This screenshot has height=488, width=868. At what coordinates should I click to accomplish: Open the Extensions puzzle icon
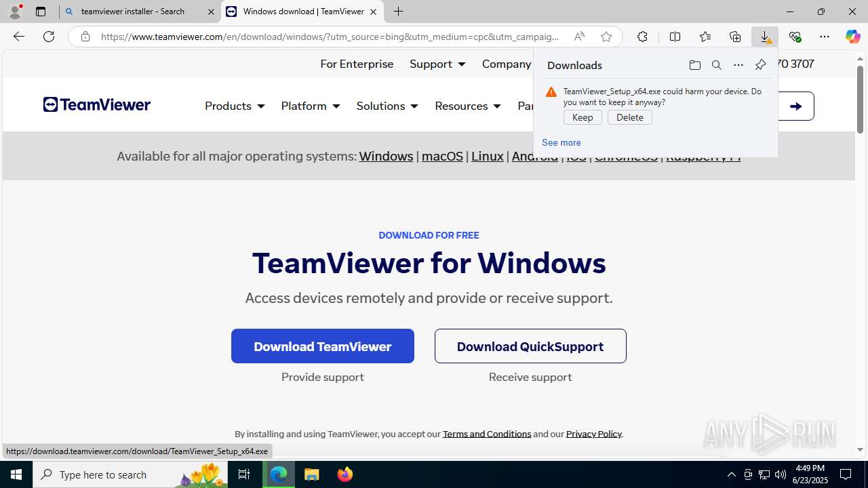642,37
